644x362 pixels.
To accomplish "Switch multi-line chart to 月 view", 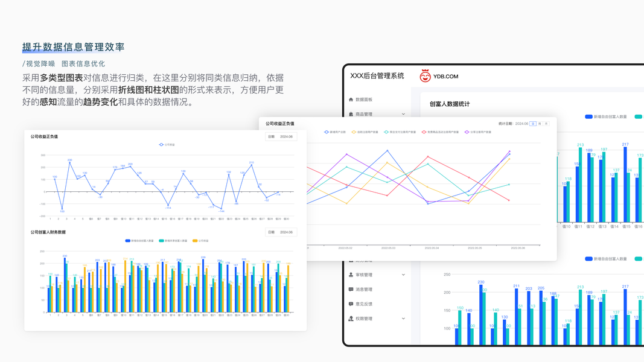I will [546, 124].
